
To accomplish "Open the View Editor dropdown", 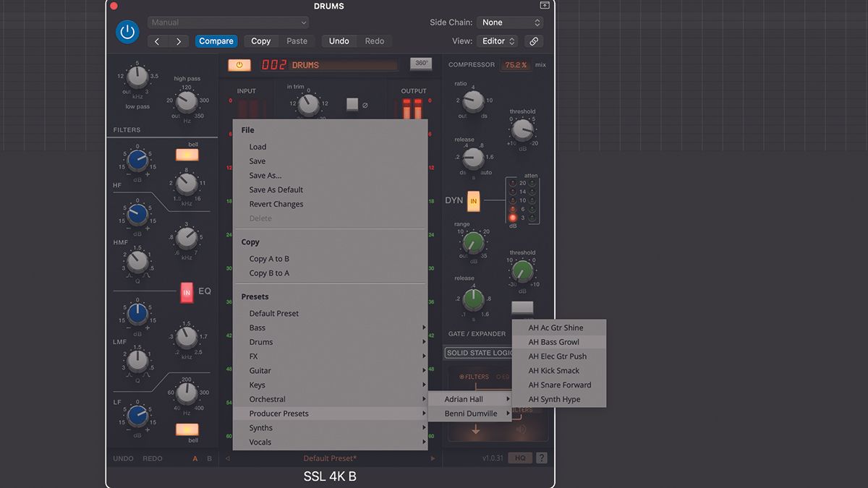I will [x=497, y=41].
